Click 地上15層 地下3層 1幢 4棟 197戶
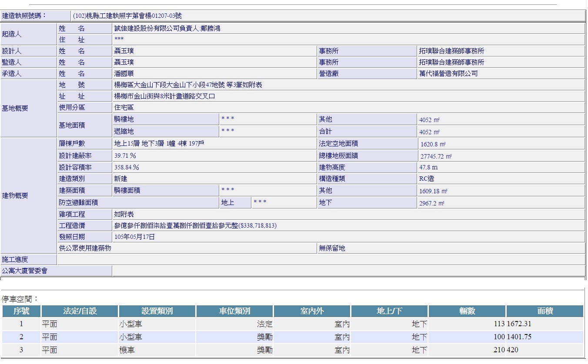Screen dimensions: 588x364 (x=159, y=143)
